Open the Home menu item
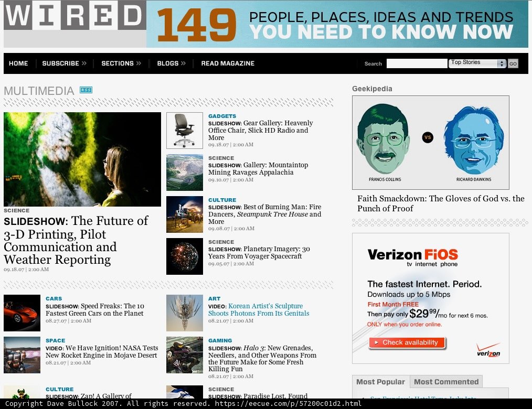The width and height of the screenshot is (532, 409). point(18,63)
